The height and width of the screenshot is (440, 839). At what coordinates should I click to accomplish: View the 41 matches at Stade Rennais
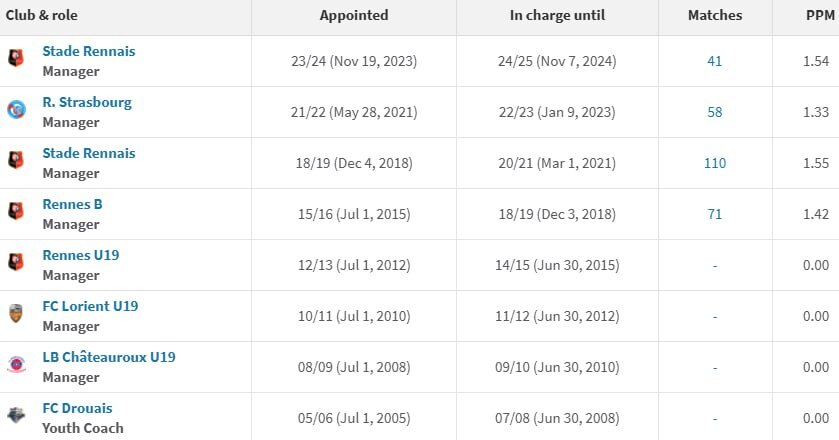pos(714,61)
